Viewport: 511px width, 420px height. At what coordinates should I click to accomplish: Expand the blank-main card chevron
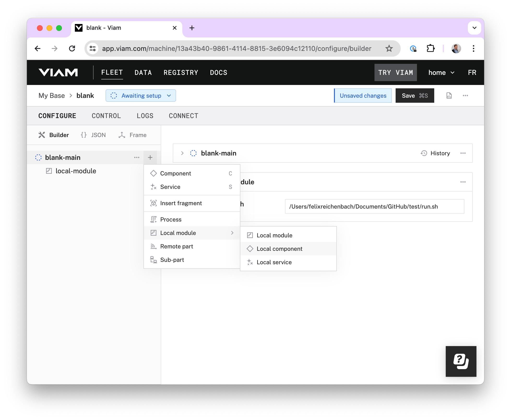[x=182, y=153]
